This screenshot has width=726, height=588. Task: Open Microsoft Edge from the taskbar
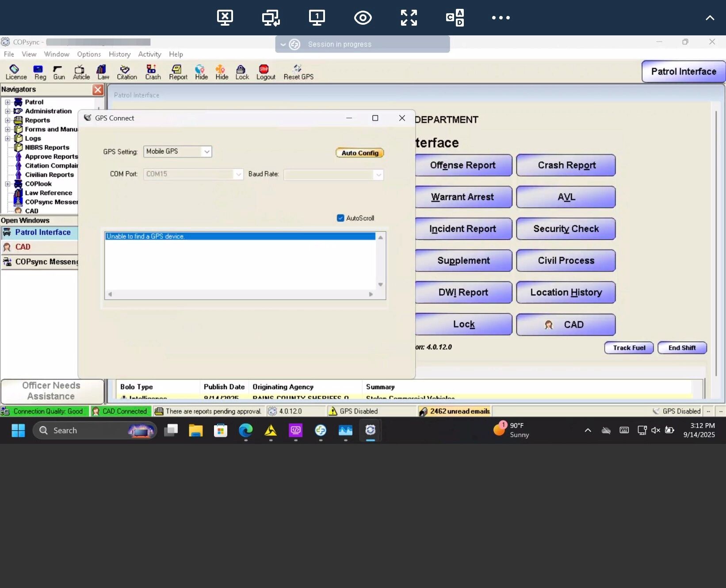[245, 430]
